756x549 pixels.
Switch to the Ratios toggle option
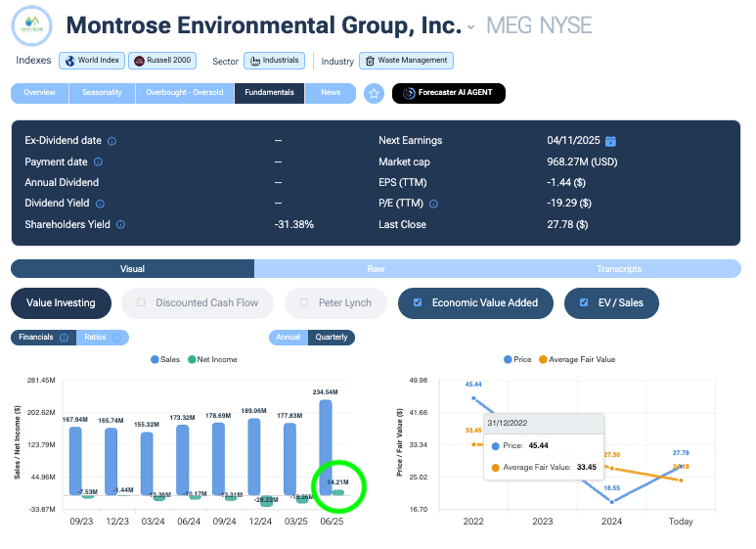tap(103, 338)
